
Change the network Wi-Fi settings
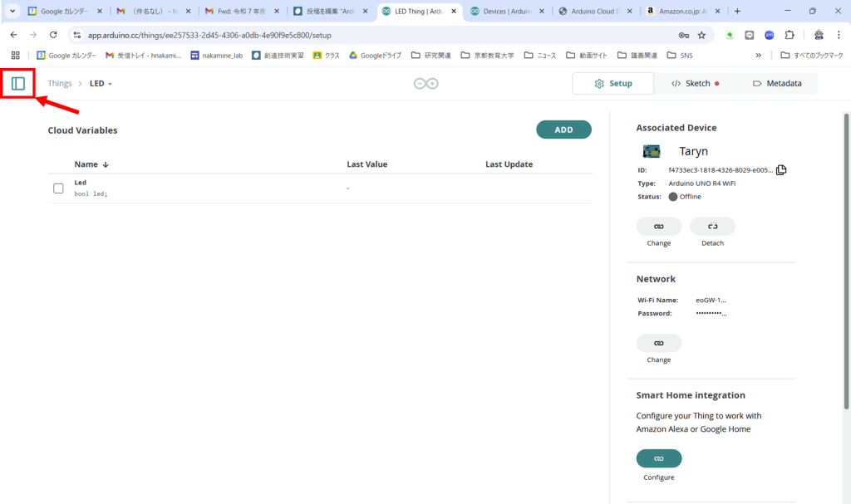coord(658,343)
